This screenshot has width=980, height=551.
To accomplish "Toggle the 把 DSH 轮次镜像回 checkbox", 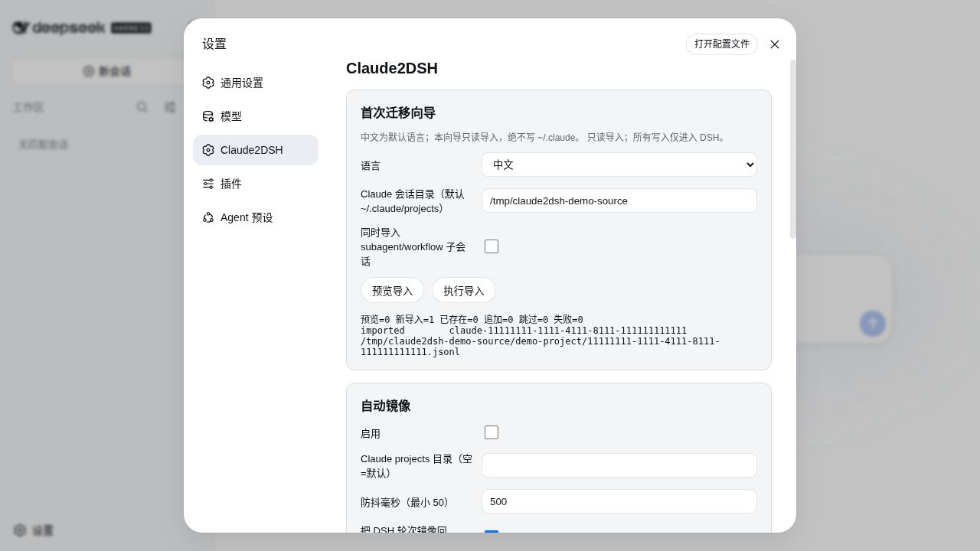I will pos(492,531).
